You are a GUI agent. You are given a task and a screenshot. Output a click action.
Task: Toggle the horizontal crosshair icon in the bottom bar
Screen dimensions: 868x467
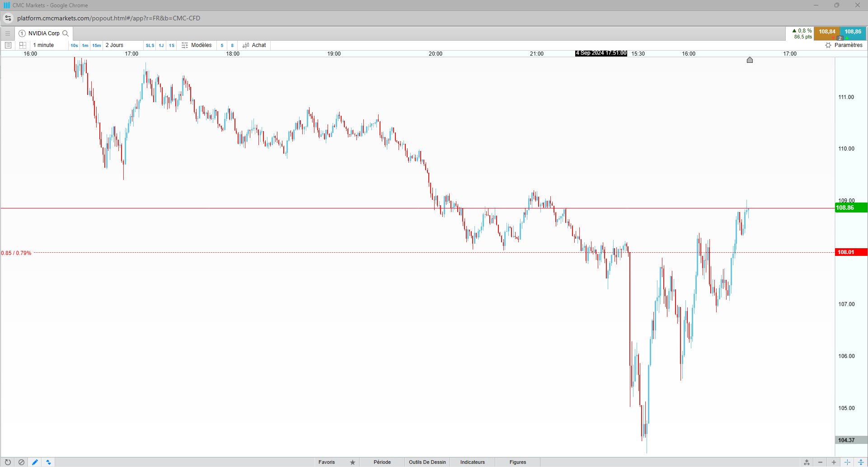847,462
